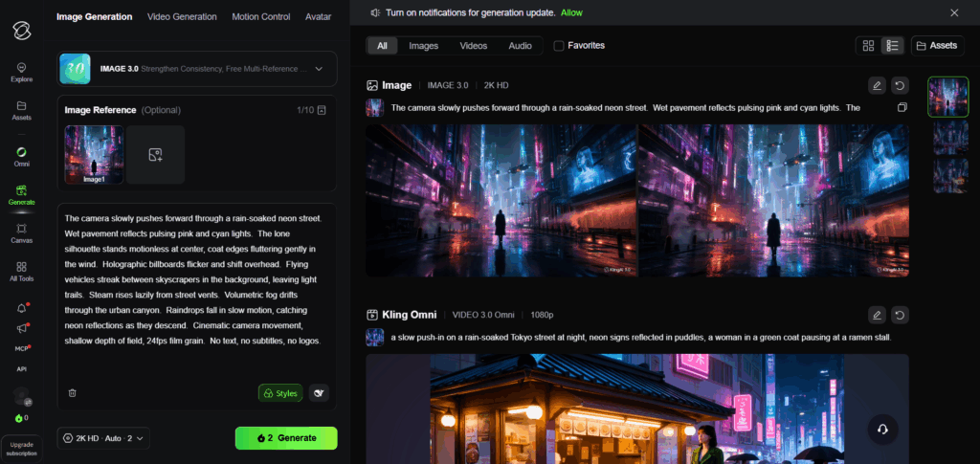Select the third history thumbnail in right strip
The height and width of the screenshot is (464, 980).
point(950,175)
